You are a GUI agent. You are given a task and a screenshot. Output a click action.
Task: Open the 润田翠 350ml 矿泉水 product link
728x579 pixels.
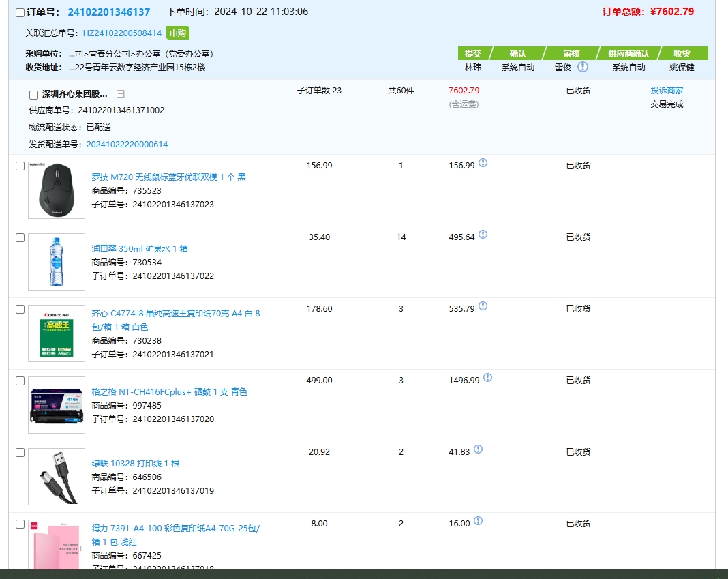pos(140,248)
